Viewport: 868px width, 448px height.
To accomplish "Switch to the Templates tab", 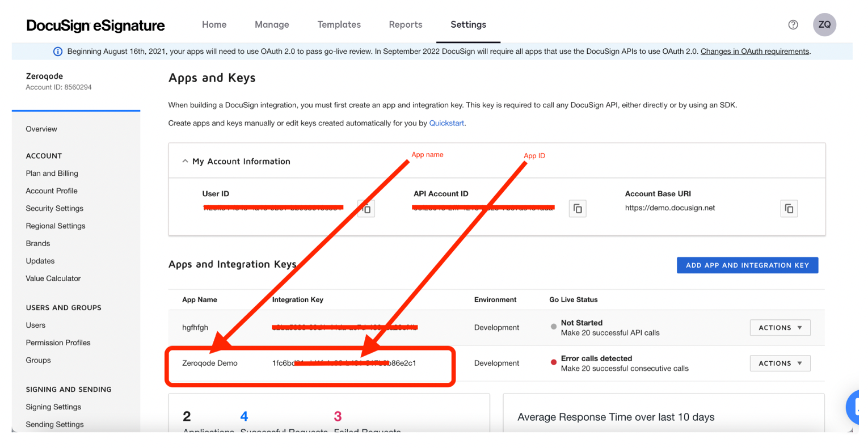I will (339, 24).
